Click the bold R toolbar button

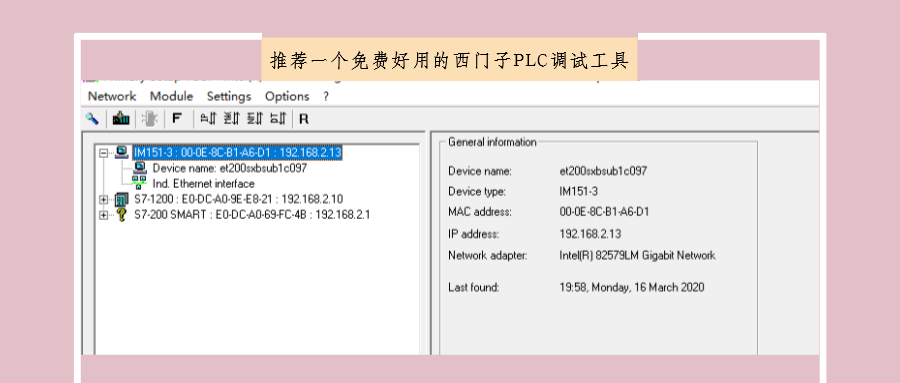304,119
